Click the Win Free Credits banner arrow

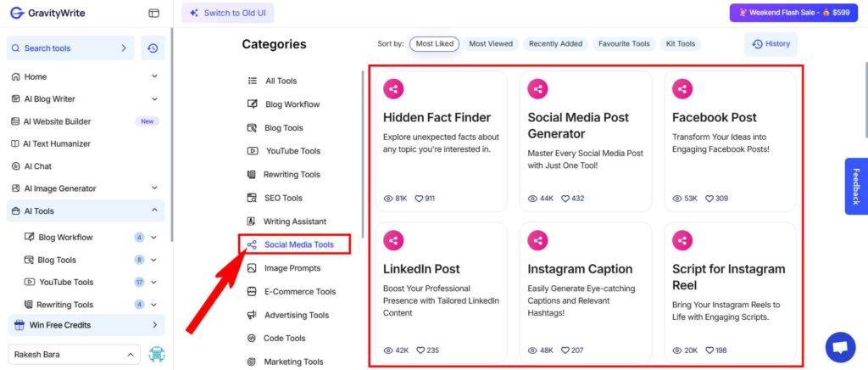click(x=154, y=325)
